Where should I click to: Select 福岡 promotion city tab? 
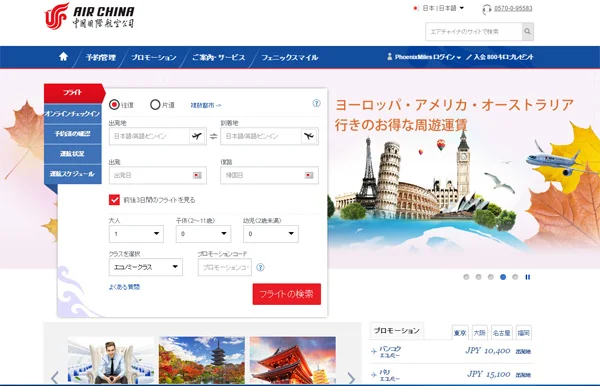pyautogui.click(x=524, y=333)
